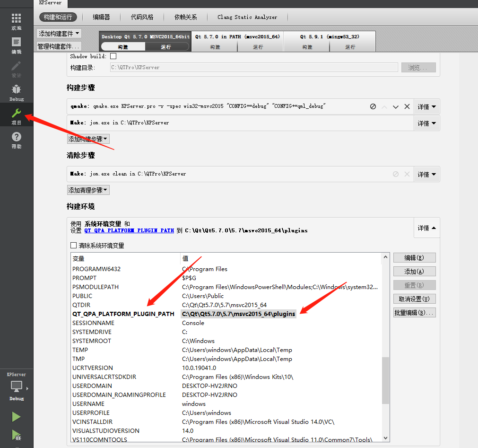
Task: Open the 欢迎 (Welcome) mode icon
Action: (16, 19)
